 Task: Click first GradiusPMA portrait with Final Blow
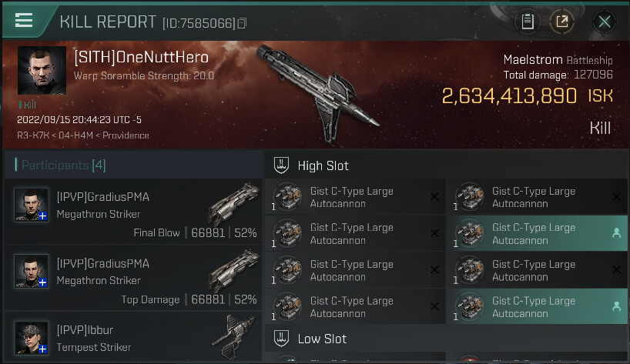click(x=32, y=205)
